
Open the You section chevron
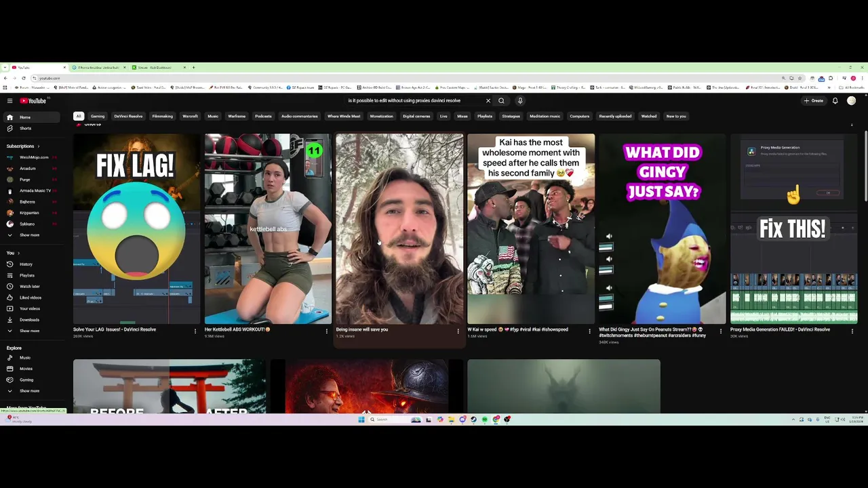point(18,253)
